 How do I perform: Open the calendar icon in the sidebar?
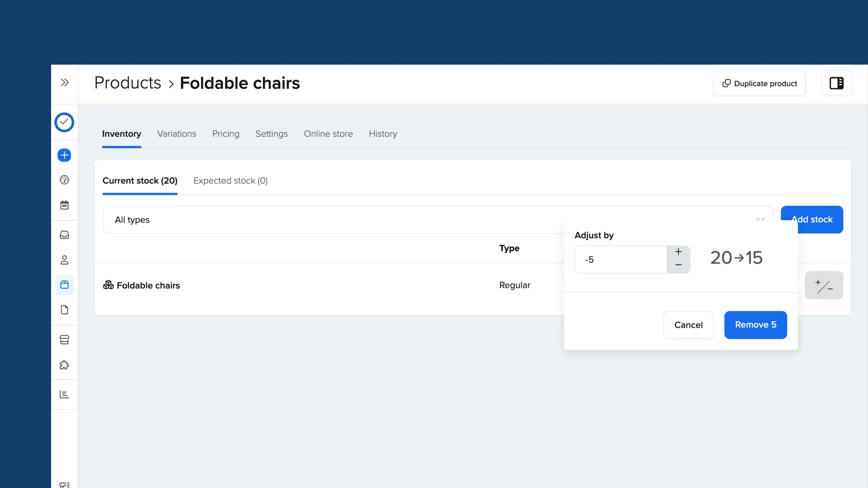click(x=64, y=205)
